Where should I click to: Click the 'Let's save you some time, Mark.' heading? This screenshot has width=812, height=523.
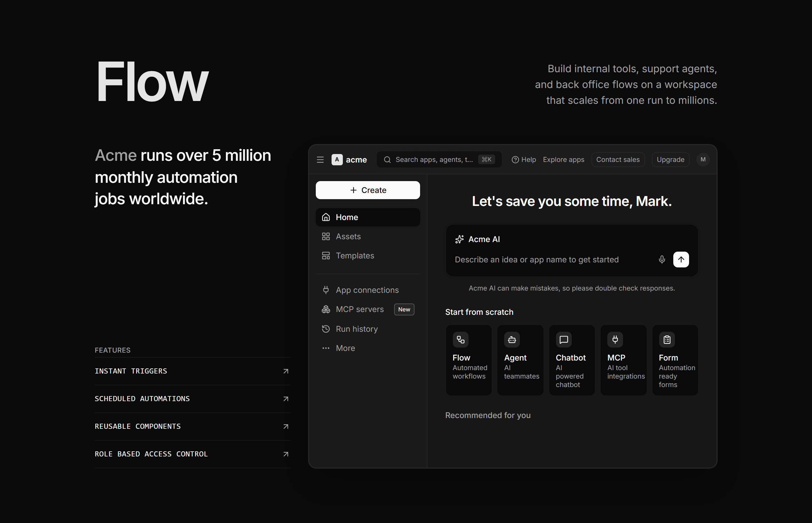click(x=572, y=201)
